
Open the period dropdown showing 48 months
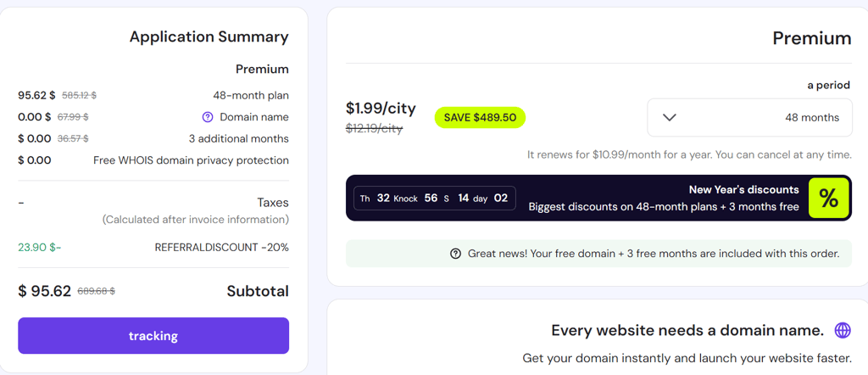749,117
